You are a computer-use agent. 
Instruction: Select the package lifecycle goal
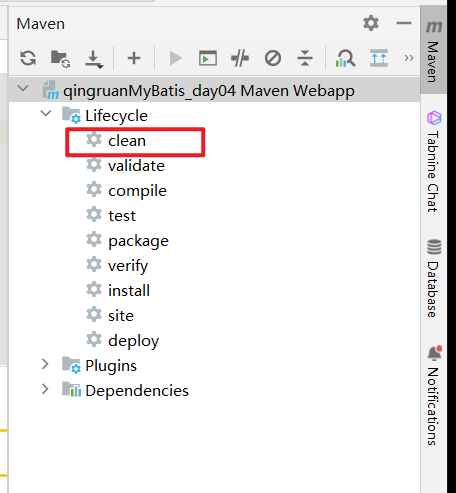(x=138, y=241)
